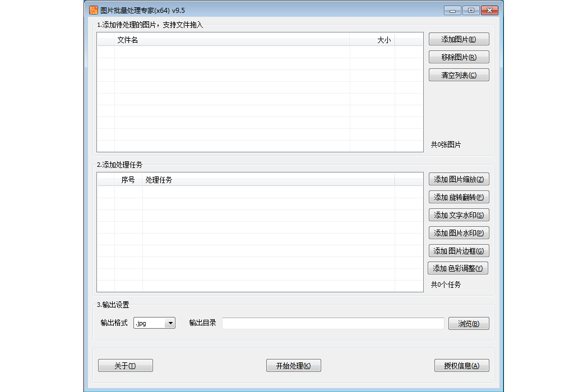Sort image list by 文件名 column header
Screen dimensions: 588x392
[232, 40]
